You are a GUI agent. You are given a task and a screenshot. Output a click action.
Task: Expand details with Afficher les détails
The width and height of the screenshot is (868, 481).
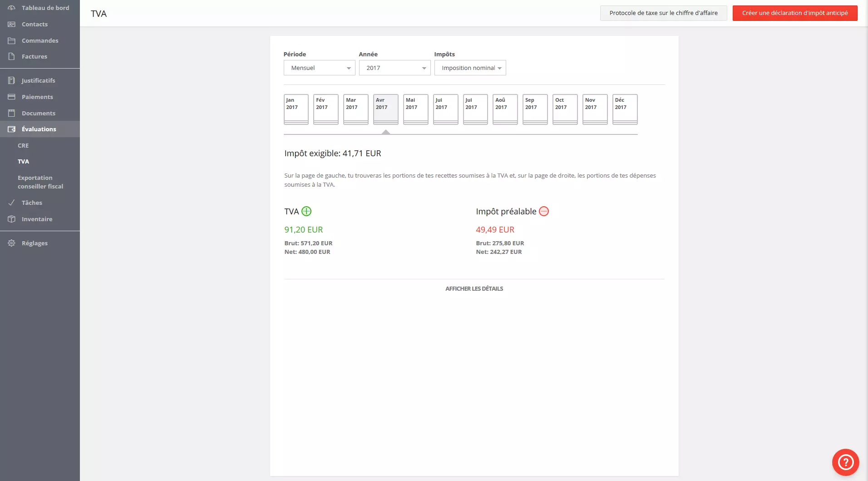pyautogui.click(x=474, y=288)
